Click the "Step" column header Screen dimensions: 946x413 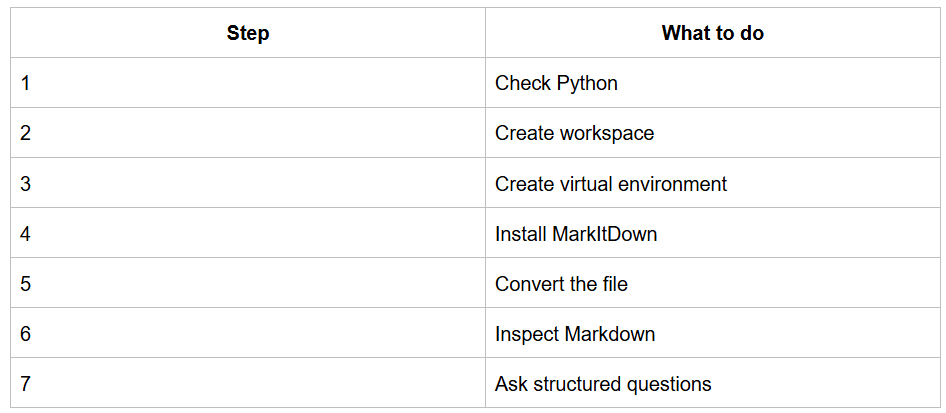pyautogui.click(x=248, y=33)
